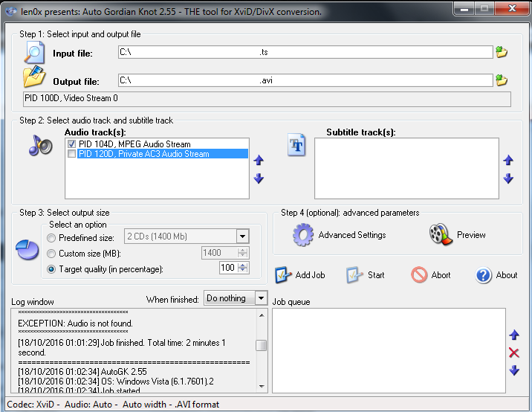The width and height of the screenshot is (532, 412).
Task: Minimize the Auto Gordian Knot window
Action: click(x=464, y=8)
